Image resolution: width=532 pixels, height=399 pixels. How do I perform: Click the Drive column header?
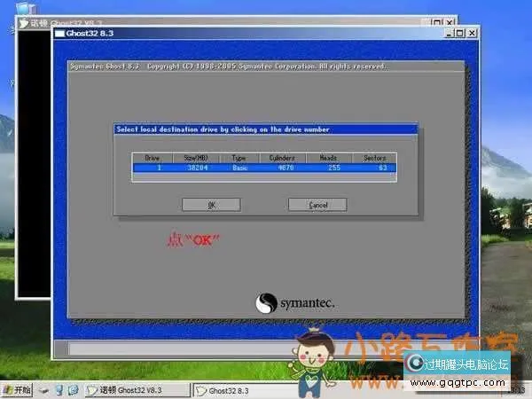pyautogui.click(x=153, y=158)
